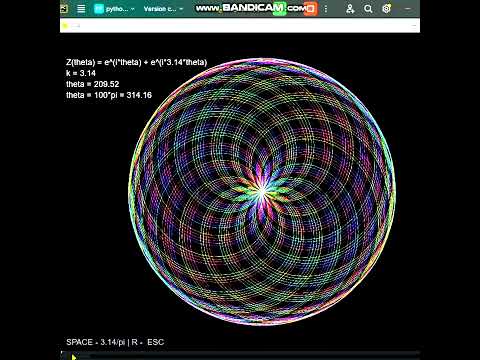Open the project selector dropdown labeled pytho...
The image size is (480, 360).
[x=115, y=9]
